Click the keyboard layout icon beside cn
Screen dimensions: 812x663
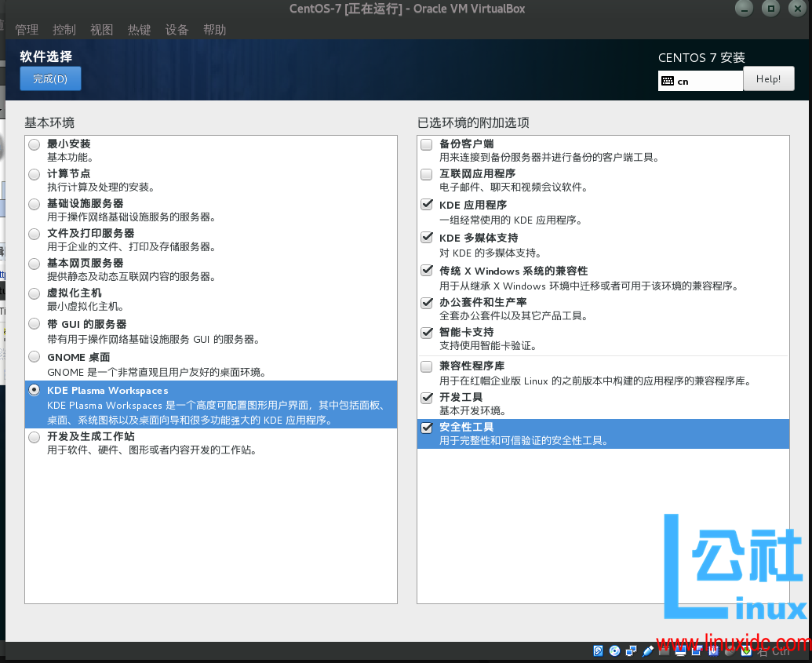click(x=668, y=81)
